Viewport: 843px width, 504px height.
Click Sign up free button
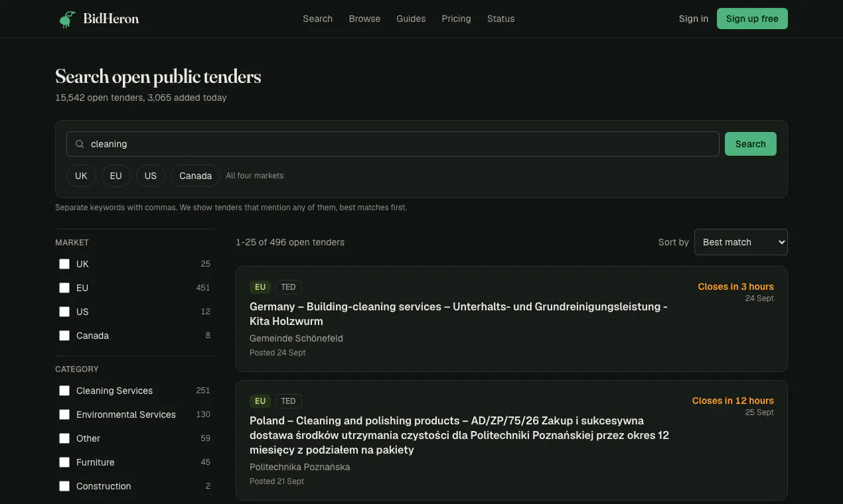coord(752,19)
